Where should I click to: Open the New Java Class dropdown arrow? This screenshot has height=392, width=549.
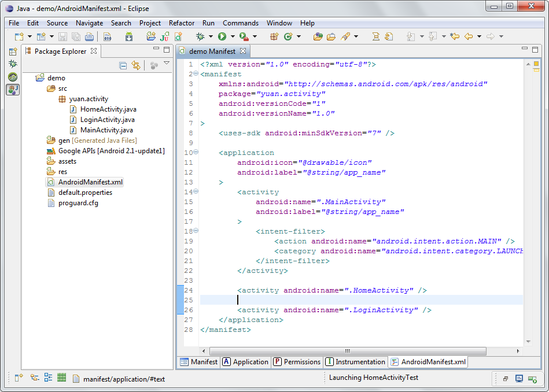pos(299,36)
